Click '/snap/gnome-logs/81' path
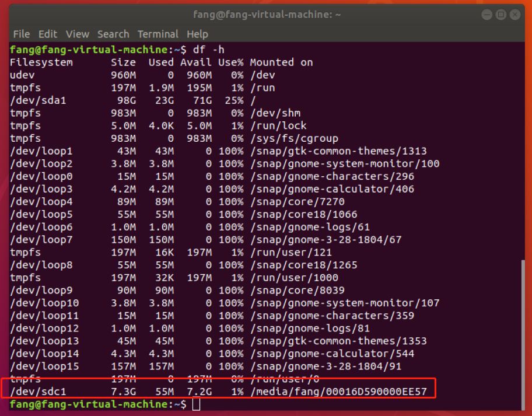 [x=310, y=328]
